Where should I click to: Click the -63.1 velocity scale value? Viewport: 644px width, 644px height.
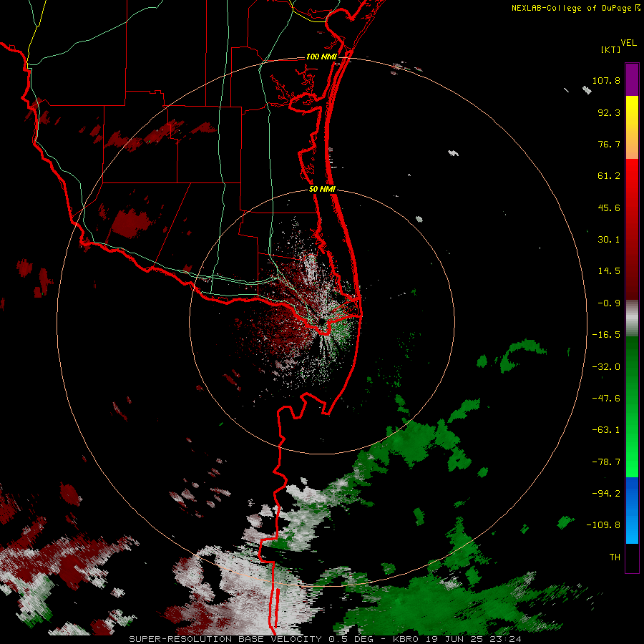[606, 430]
